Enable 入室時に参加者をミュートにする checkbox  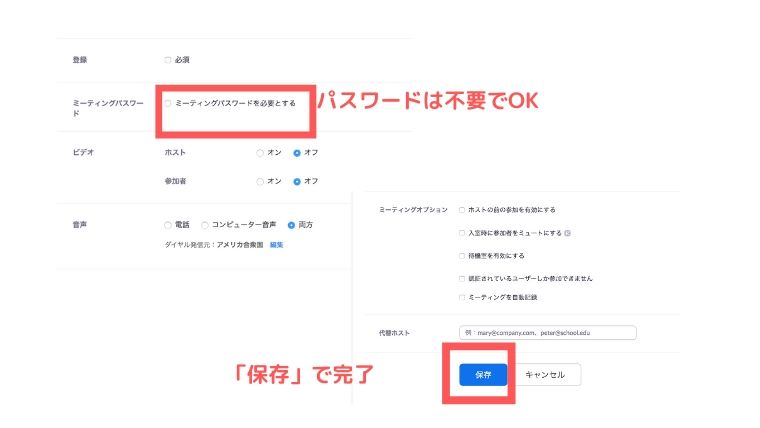[461, 233]
